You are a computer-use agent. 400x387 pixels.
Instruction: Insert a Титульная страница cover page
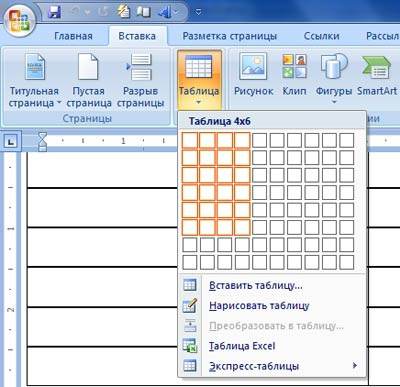click(34, 80)
